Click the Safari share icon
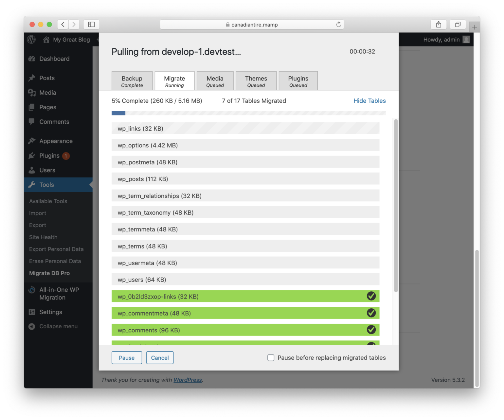 click(x=439, y=25)
